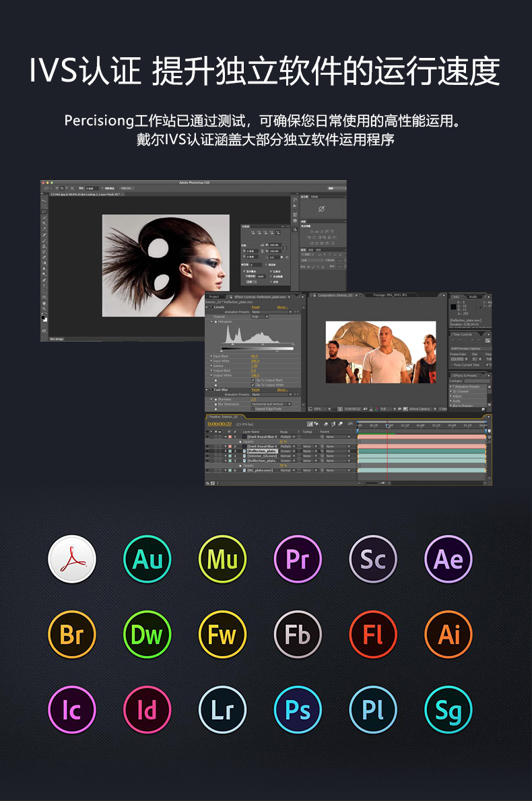This screenshot has width=532, height=801.
Task: Click Reset link for Levels effect
Action: (256, 307)
